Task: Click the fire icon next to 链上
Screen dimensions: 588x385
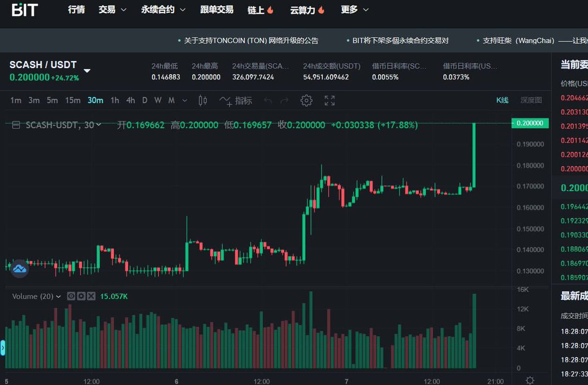Action: click(270, 10)
